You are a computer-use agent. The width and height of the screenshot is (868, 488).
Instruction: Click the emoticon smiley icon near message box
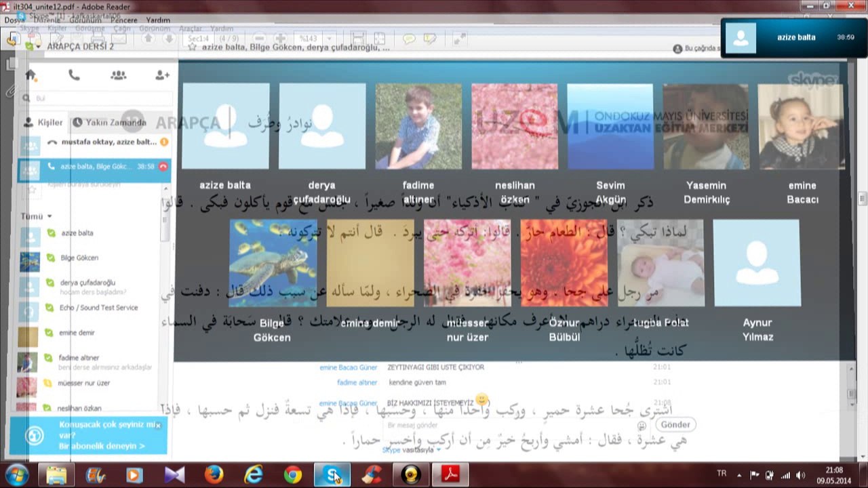pyautogui.click(x=642, y=426)
